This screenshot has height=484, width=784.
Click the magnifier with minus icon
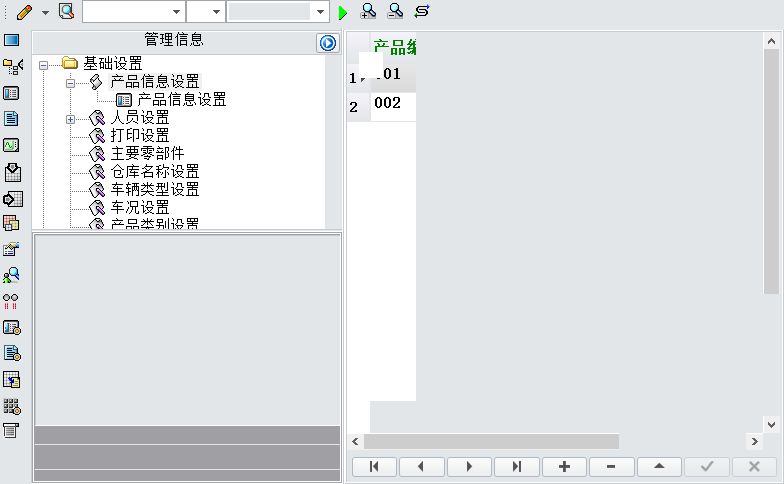[x=395, y=12]
